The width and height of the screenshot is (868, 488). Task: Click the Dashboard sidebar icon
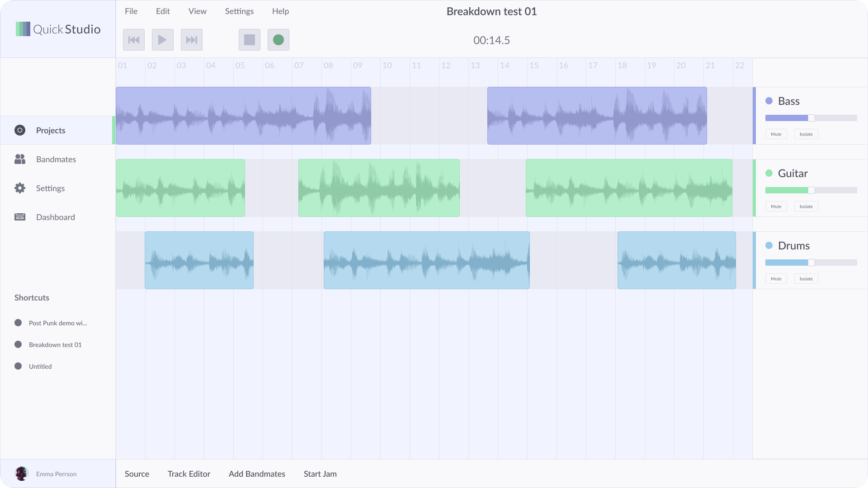coord(20,217)
